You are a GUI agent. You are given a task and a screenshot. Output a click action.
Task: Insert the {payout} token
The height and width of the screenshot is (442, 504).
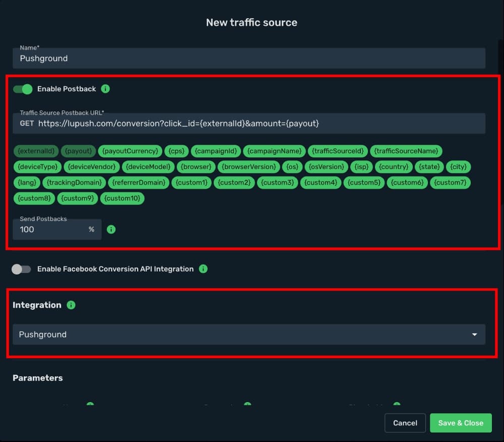(78, 151)
